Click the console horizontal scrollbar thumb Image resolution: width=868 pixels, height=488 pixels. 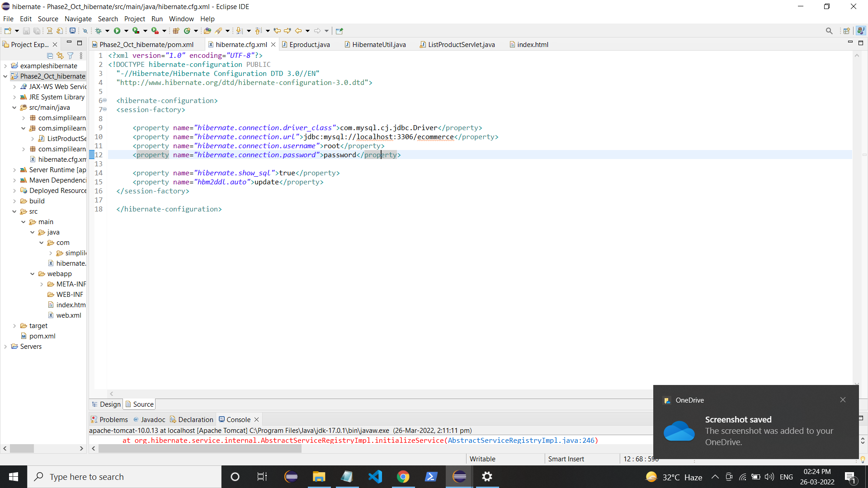tap(199, 448)
